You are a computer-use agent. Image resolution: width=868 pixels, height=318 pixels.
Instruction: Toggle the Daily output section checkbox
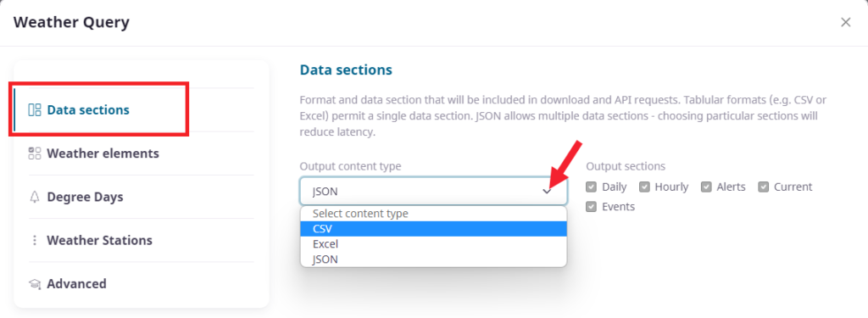click(x=591, y=187)
